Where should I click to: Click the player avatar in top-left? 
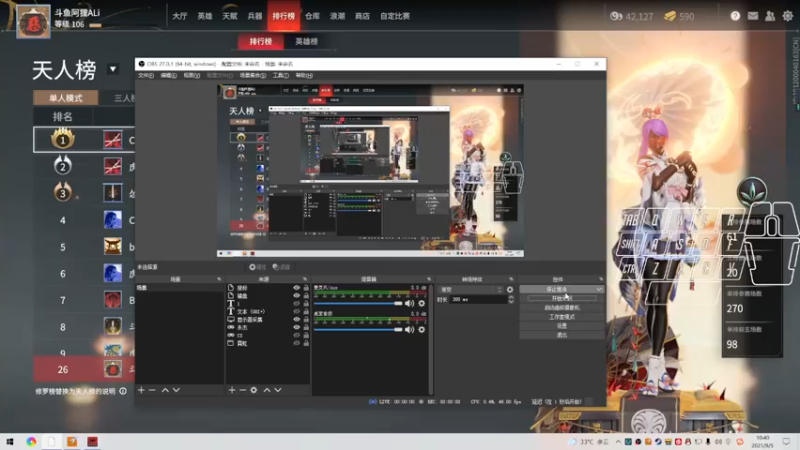coord(34,22)
